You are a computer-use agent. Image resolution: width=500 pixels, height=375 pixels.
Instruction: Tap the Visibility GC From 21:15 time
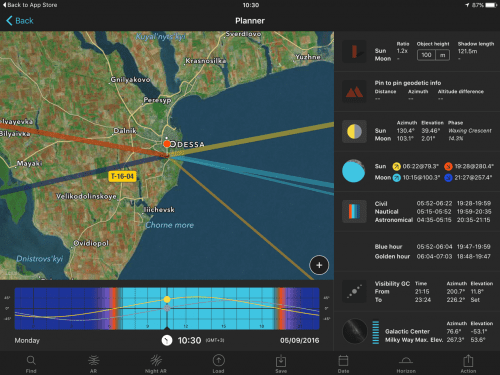[x=422, y=292]
